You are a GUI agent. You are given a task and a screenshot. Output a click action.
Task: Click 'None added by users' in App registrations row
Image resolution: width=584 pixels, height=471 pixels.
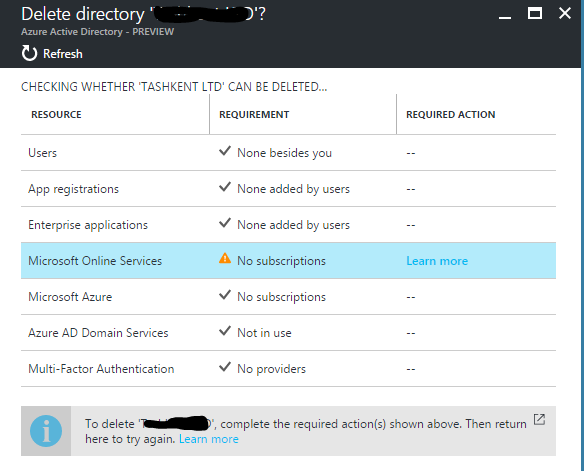pyautogui.click(x=293, y=189)
